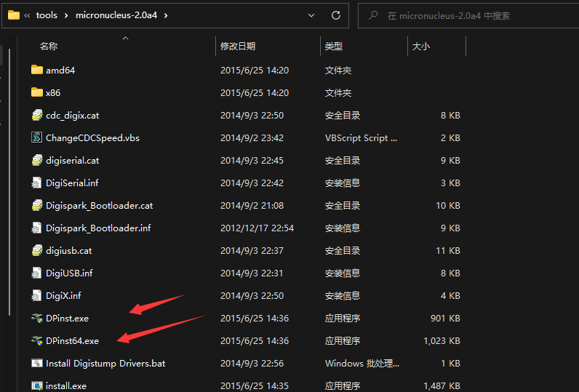Click the 2014/9/3 22:56 date cell
Viewport: 579px width, 392px height.
[x=252, y=364]
